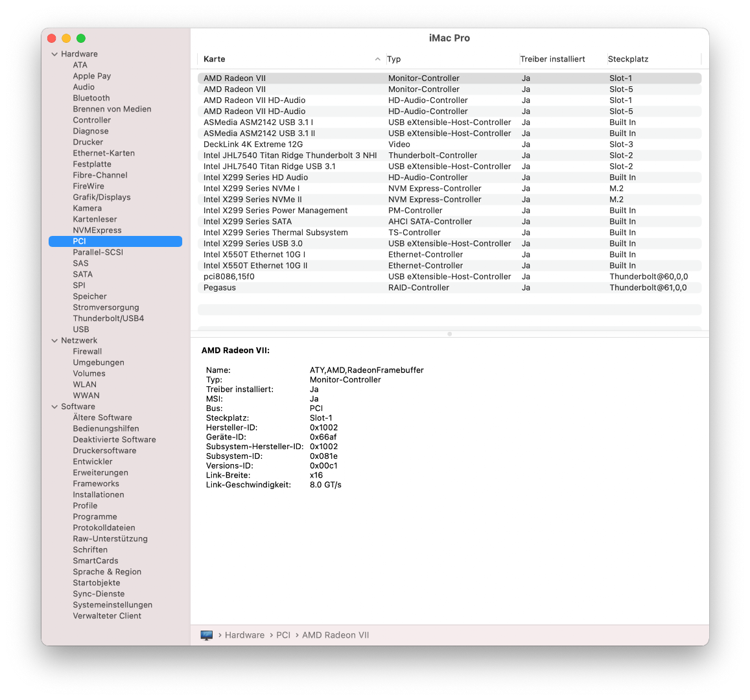Image resolution: width=750 pixels, height=700 pixels.
Task: Toggle sort order arrow on Karte column
Action: (377, 59)
